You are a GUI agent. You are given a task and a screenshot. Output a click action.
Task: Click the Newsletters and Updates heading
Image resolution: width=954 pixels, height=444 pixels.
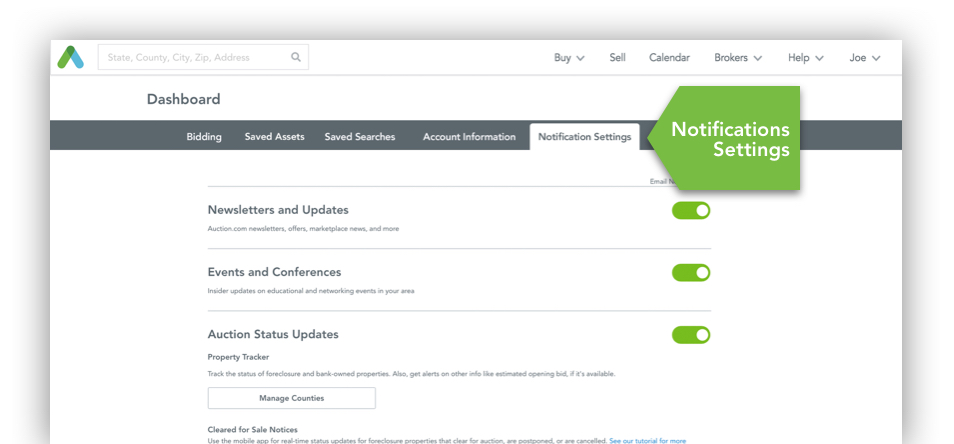pyautogui.click(x=278, y=210)
